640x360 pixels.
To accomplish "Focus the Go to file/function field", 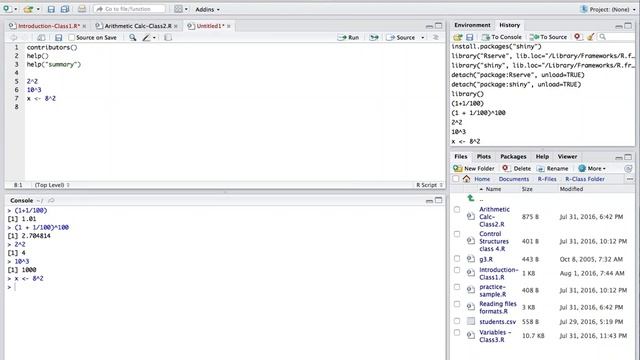I will coord(129,9).
